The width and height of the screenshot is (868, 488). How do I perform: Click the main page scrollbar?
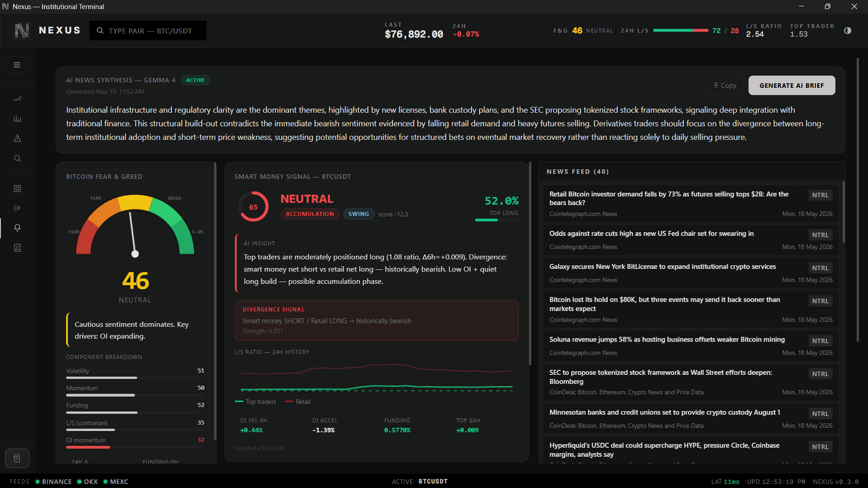tap(858, 199)
